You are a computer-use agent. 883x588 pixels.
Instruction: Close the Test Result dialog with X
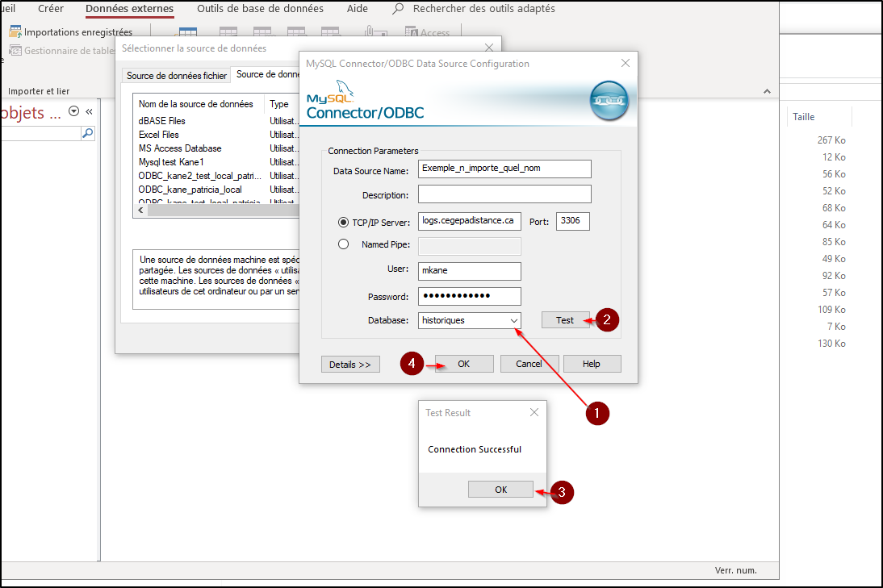pyautogui.click(x=534, y=412)
